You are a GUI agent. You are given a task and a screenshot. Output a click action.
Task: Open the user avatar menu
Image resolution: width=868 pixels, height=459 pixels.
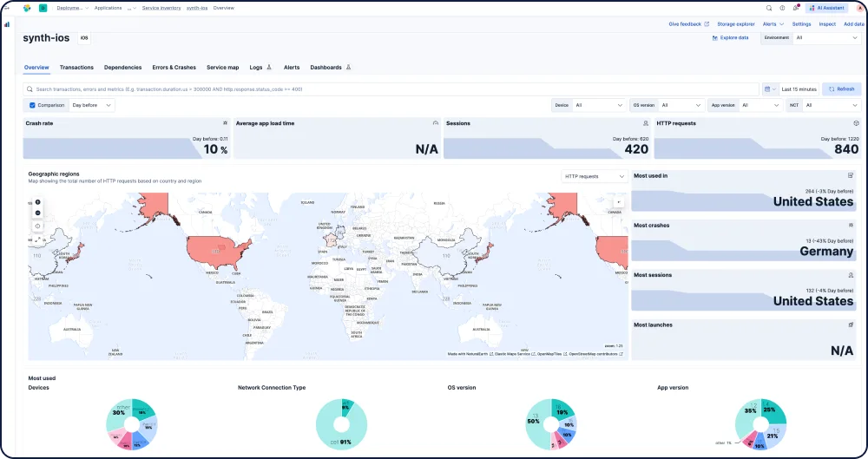tap(861, 9)
